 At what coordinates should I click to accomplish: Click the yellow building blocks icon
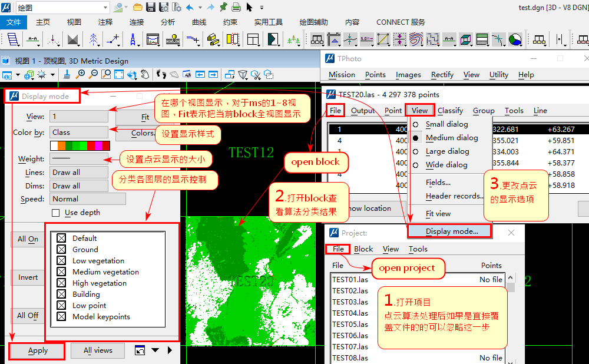coord(213,39)
